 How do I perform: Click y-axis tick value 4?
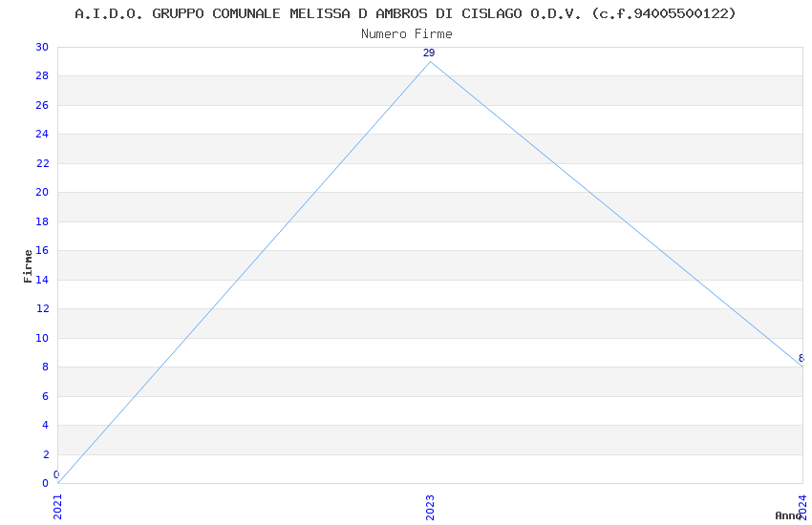tap(46, 425)
